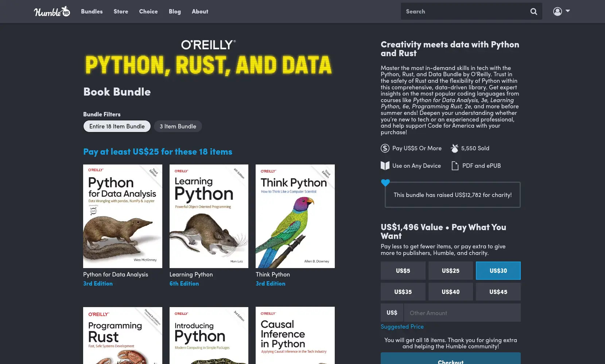Screen dimensions: 605x364
Task: Choose the US$5 price tier
Action: [x=403, y=271]
